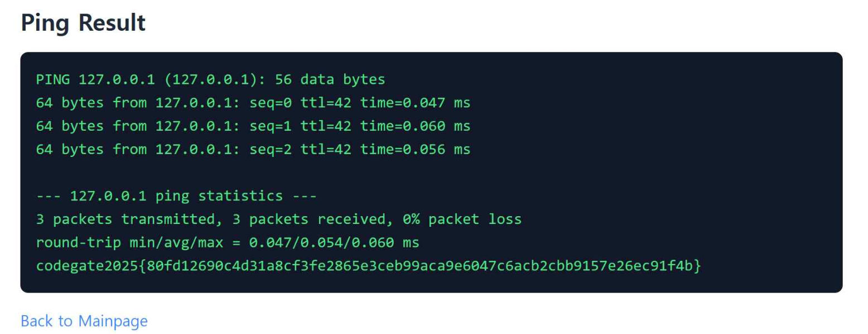This screenshot has height=334, width=868.
Task: Click the Ping Result heading
Action: click(83, 23)
